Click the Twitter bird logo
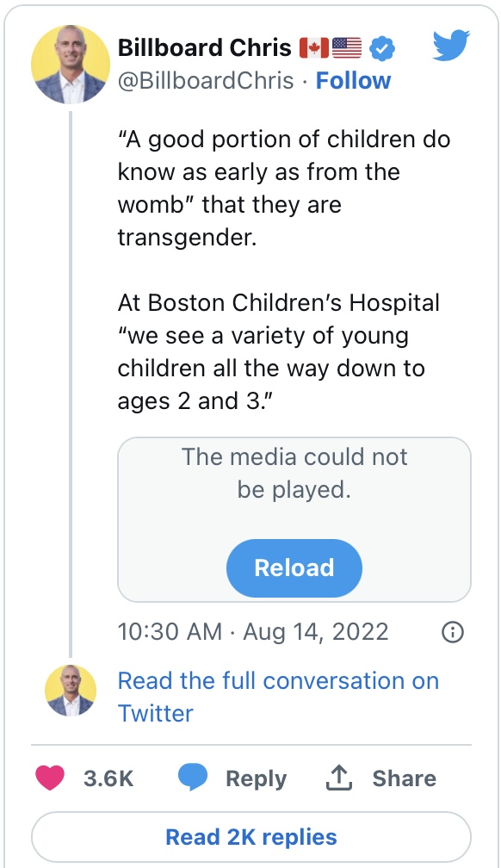The height and width of the screenshot is (868, 501). tap(451, 45)
